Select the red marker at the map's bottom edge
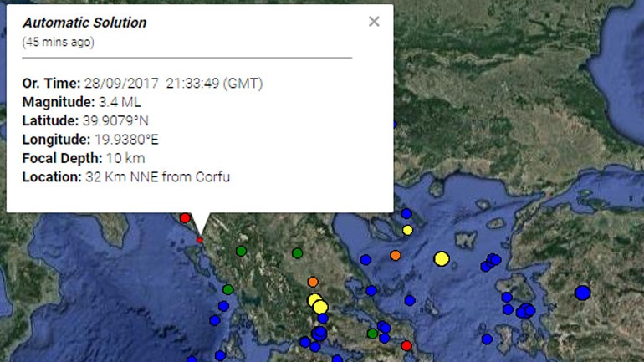 [406, 346]
